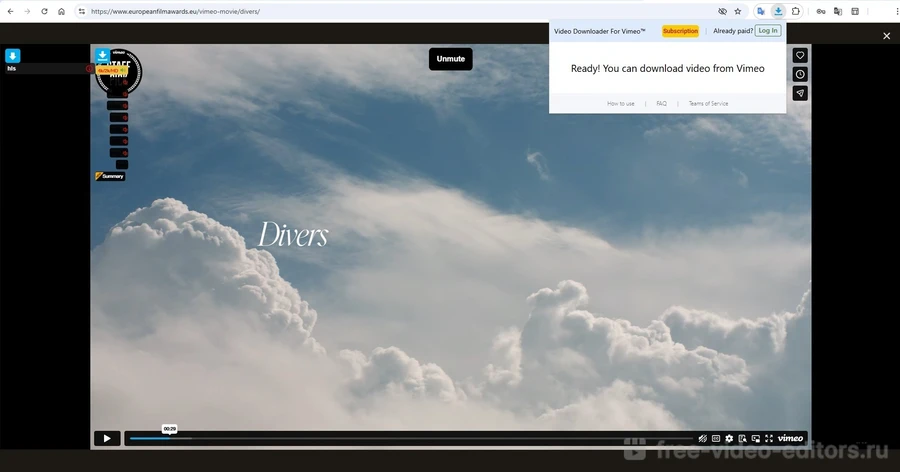Image resolution: width=900 pixels, height=472 pixels.
Task: Play the video
Action: tap(107, 439)
